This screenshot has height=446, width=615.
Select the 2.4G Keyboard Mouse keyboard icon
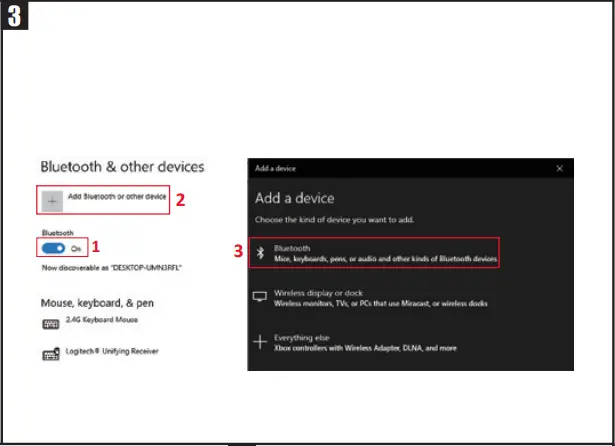51,324
